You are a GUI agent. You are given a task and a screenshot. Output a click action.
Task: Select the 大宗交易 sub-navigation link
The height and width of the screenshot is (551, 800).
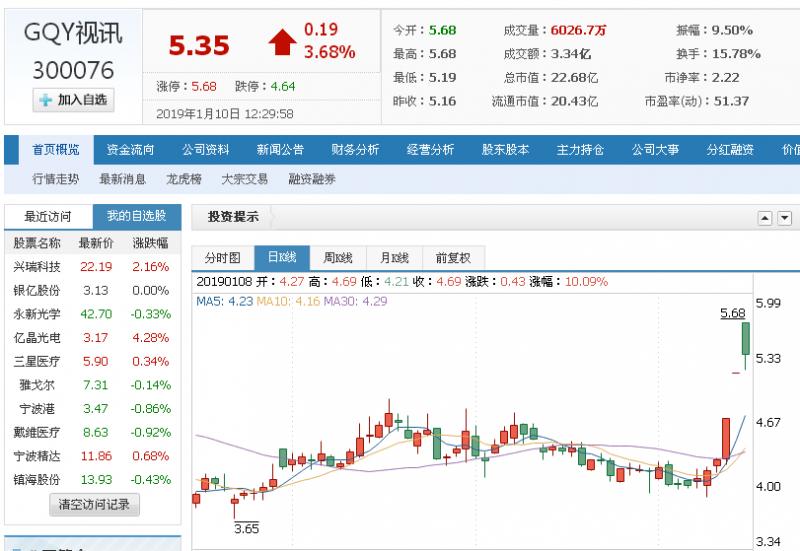pos(244,179)
